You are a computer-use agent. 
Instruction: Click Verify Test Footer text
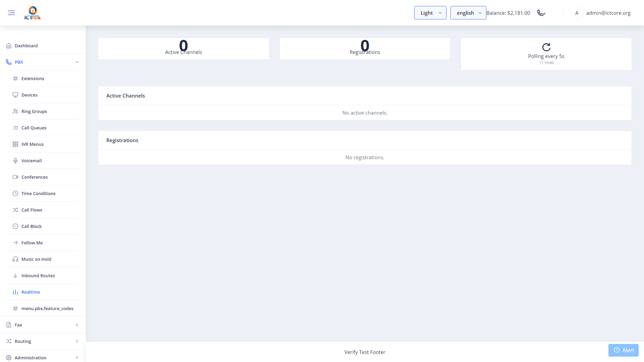pos(365,352)
